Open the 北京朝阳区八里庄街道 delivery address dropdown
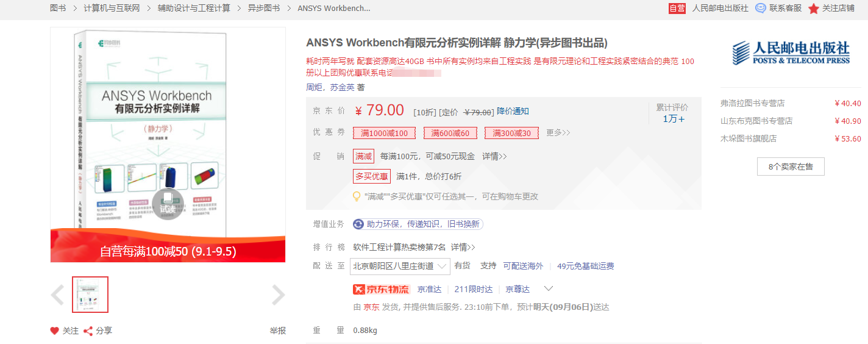868x344 pixels. pos(400,266)
